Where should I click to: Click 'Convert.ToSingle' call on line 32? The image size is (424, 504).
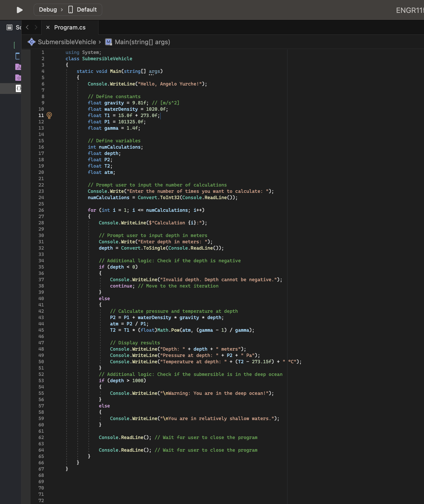coord(143,248)
